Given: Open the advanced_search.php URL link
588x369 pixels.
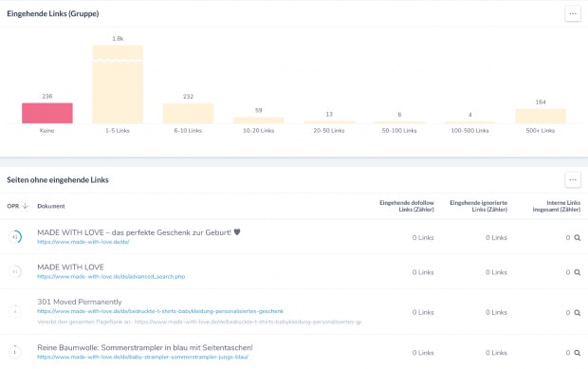Looking at the screenshot, I should [111, 277].
